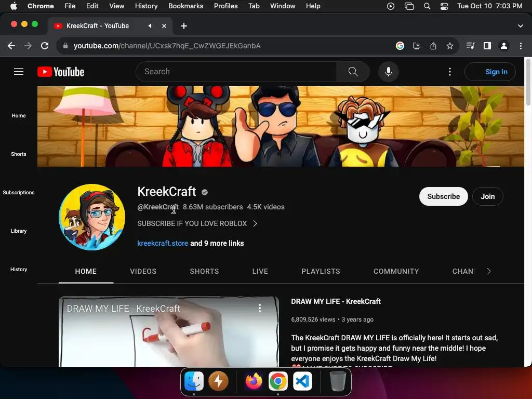
Task: Open the Chrome profile icon
Action: [x=504, y=46]
